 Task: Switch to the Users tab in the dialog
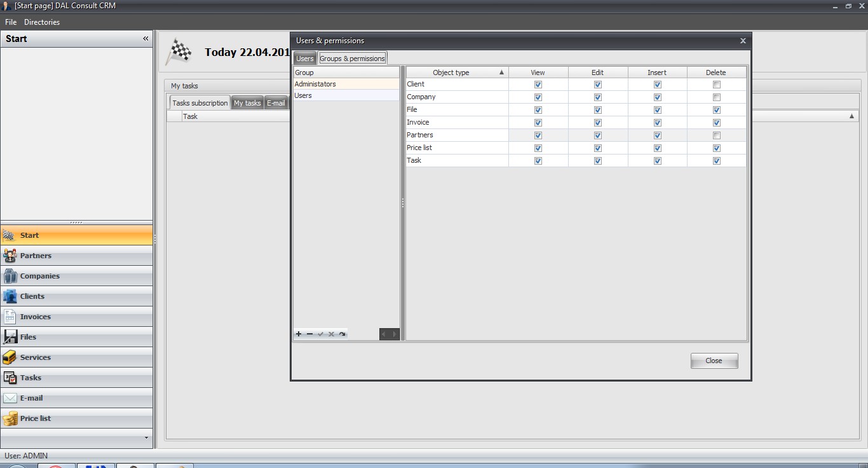(x=305, y=59)
